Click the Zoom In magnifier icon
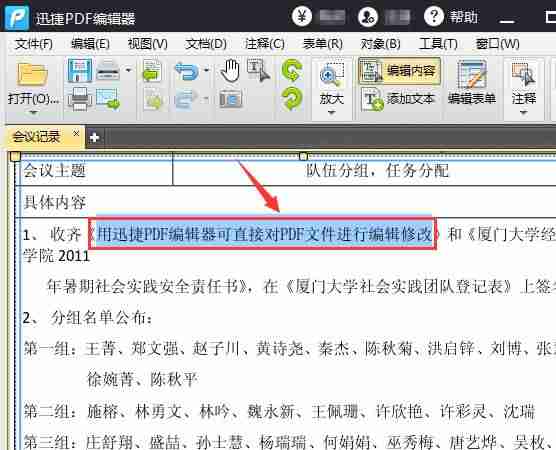This screenshot has width=556, height=450. point(332,74)
